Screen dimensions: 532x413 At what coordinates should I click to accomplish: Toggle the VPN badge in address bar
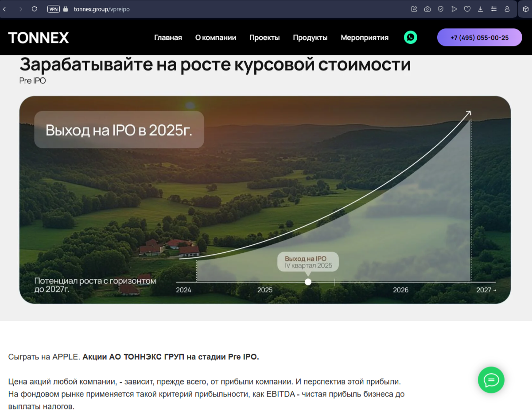point(54,9)
